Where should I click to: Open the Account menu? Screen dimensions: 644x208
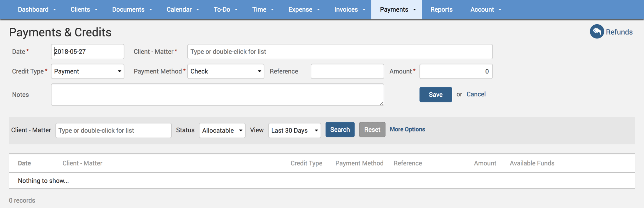[486, 9]
